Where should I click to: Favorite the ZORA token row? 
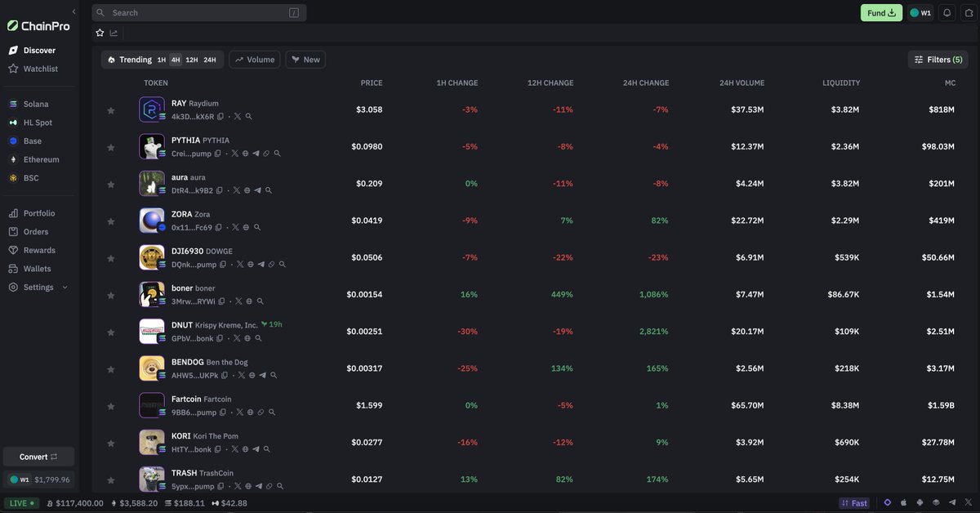click(x=111, y=221)
